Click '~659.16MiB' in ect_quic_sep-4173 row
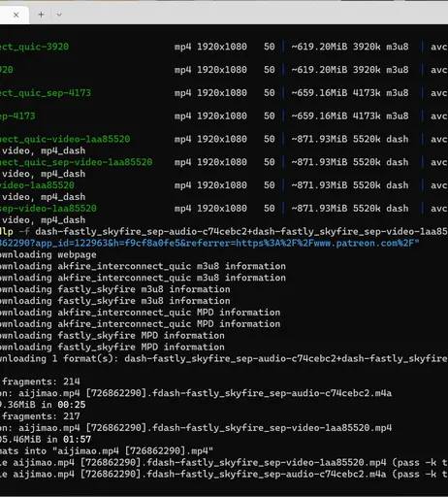The height and width of the screenshot is (497, 448). [319, 93]
